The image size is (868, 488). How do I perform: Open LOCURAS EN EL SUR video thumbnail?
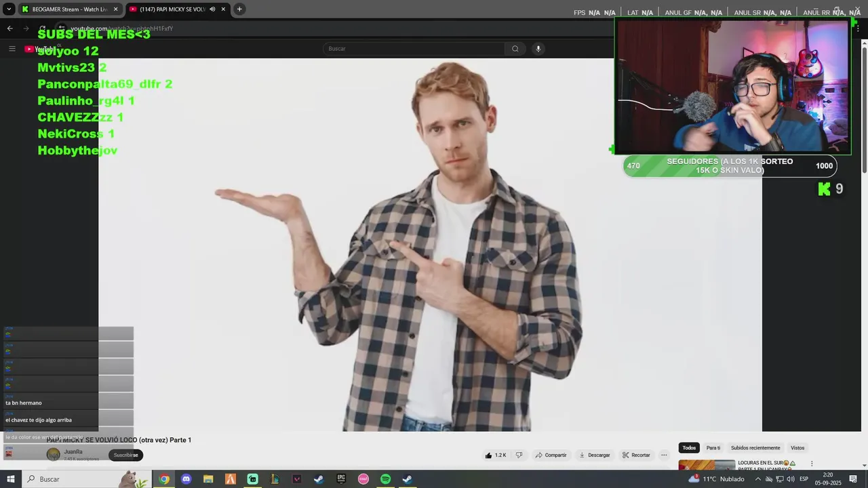tap(707, 465)
